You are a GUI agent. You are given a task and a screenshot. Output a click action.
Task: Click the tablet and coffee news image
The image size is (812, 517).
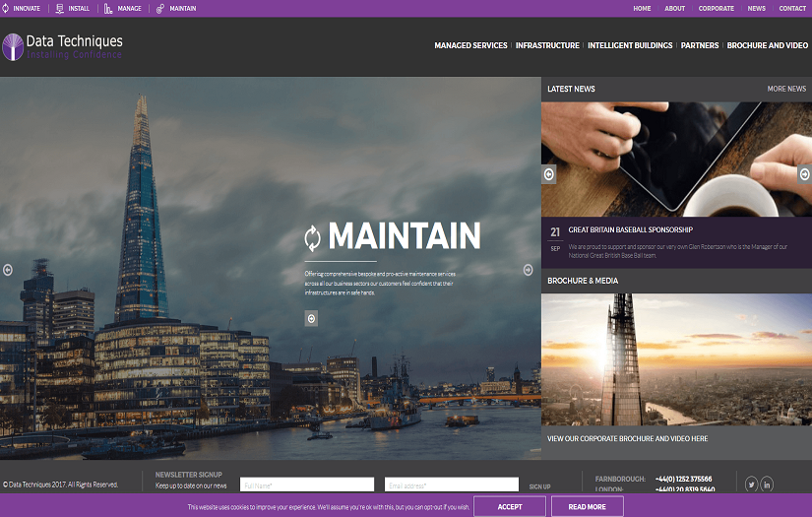pos(676,159)
